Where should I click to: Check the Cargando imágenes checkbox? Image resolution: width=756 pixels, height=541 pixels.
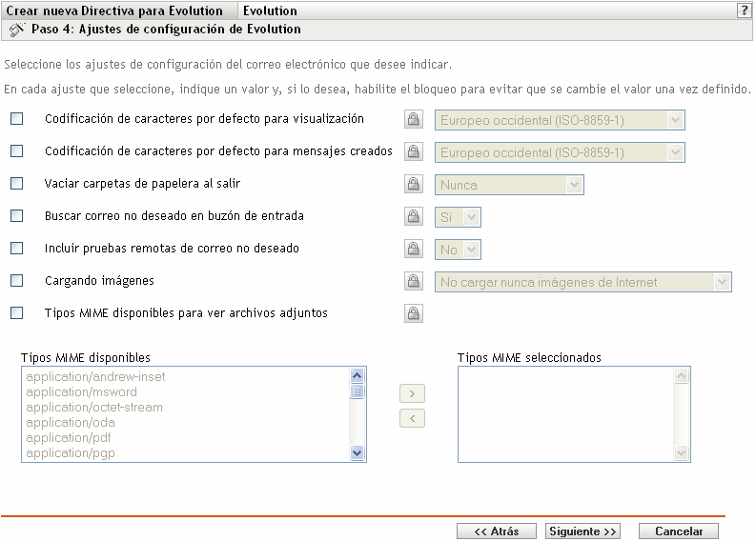tap(17, 280)
